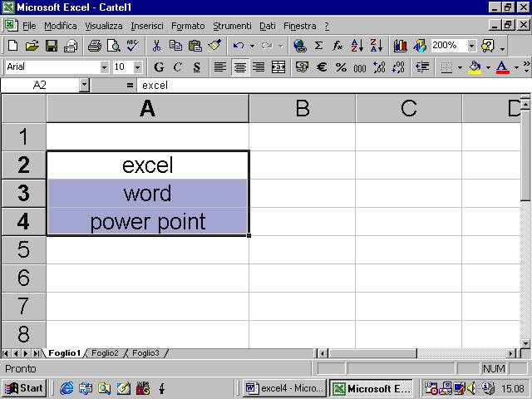Click the formula bar containing excel
Viewport: 532px width, 399px height.
click(332, 85)
